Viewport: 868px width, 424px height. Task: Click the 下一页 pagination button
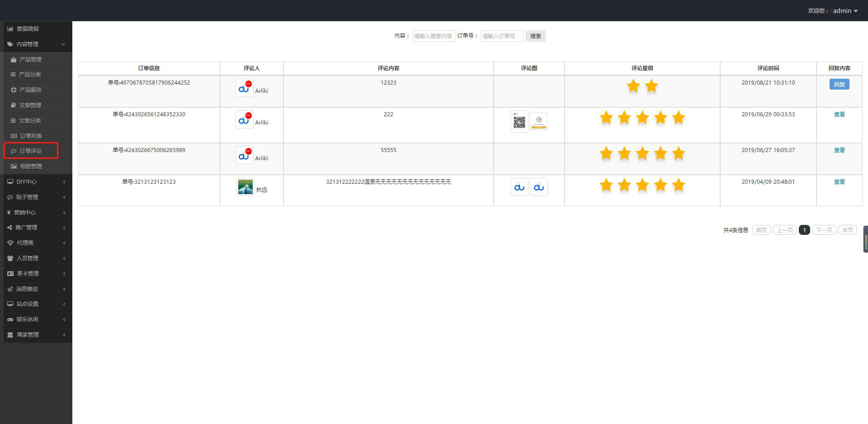824,230
